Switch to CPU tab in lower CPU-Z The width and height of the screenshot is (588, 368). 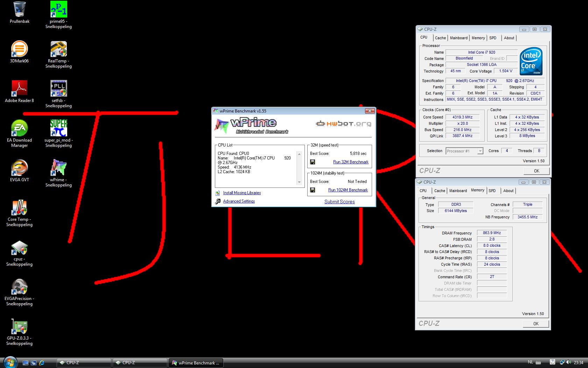[423, 191]
